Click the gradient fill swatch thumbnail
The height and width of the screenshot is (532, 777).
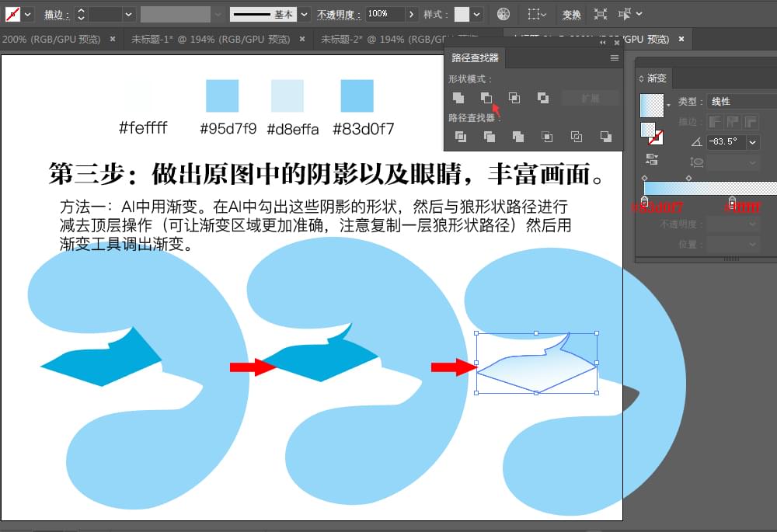[x=652, y=106]
